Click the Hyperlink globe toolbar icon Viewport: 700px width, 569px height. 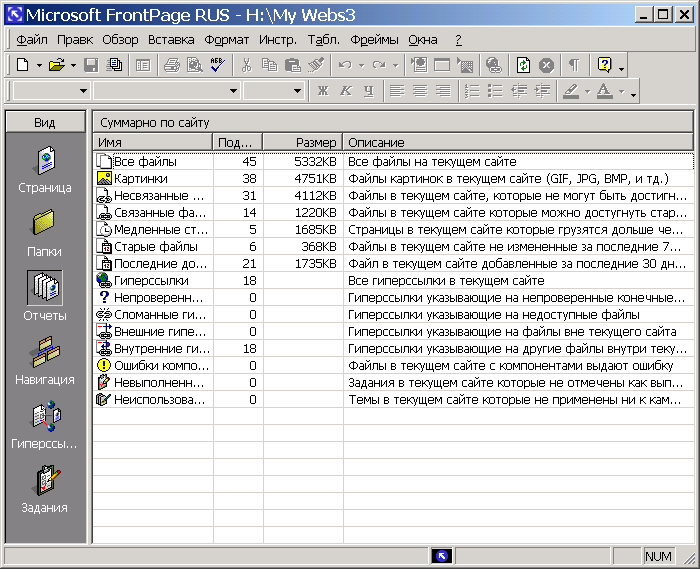tap(494, 65)
